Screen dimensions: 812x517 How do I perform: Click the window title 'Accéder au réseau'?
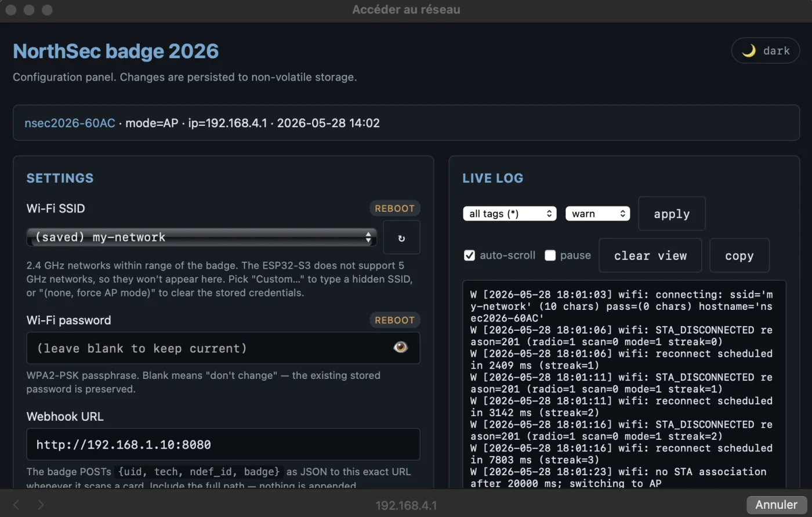[x=406, y=9]
